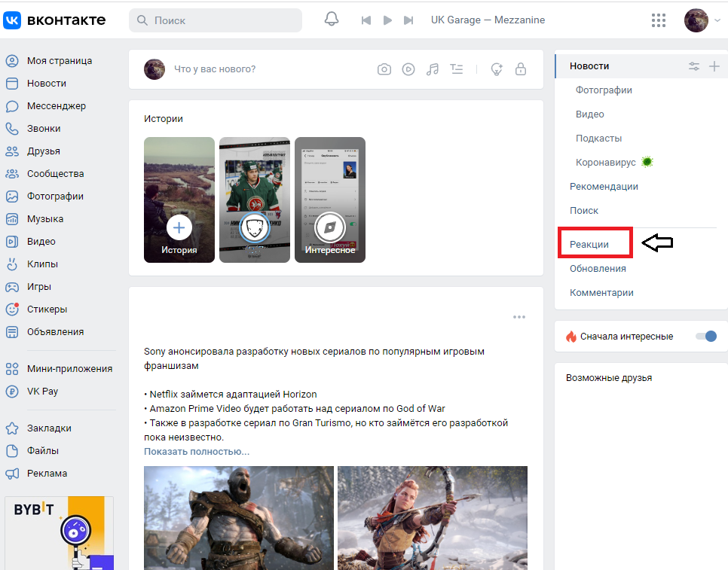Open Моя страница in sidebar
This screenshot has width=728, height=570.
60,61
